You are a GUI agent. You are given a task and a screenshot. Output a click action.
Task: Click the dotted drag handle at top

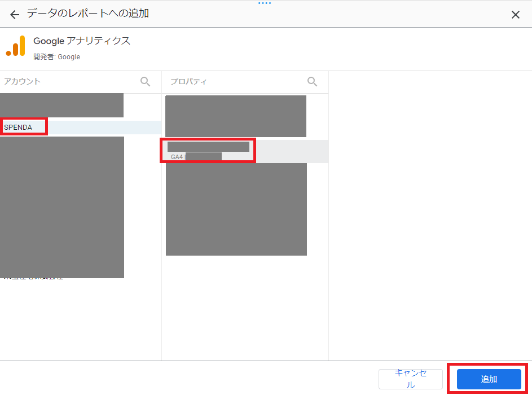pyautogui.click(x=265, y=3)
